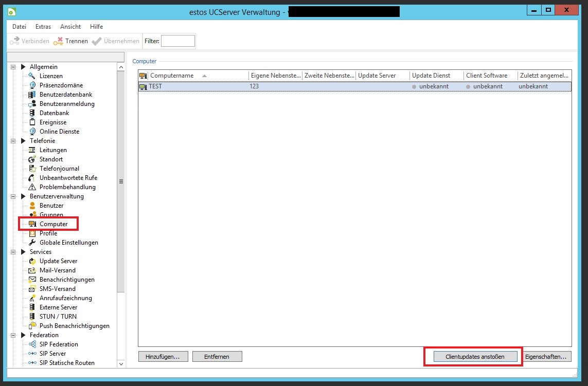588x386 pixels.
Task: Collapse the Telefonie tree section
Action: (x=23, y=141)
